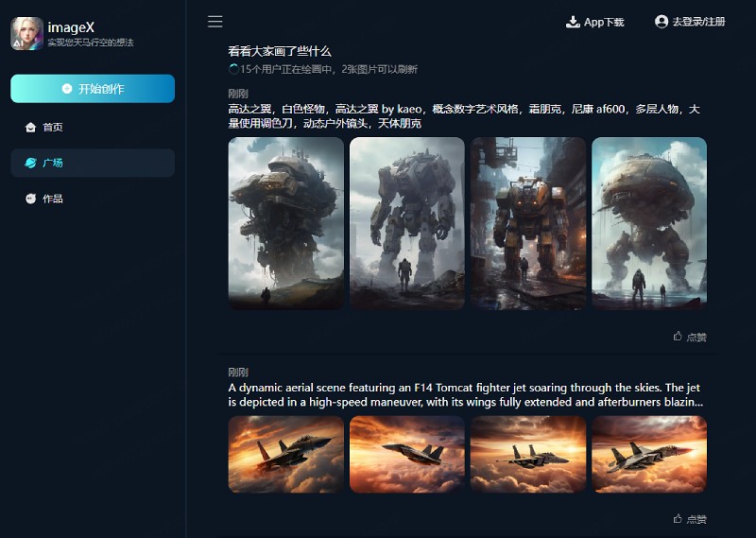Click the refresh spinner beside user count
756x538 pixels.
click(x=233, y=69)
